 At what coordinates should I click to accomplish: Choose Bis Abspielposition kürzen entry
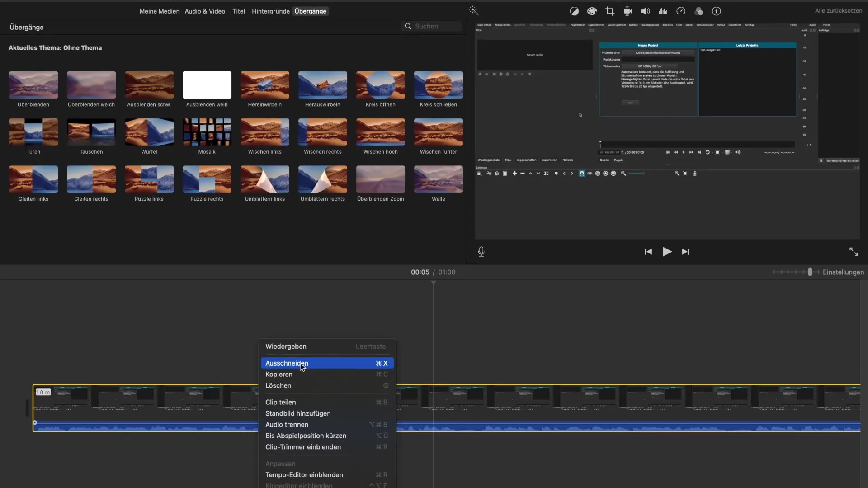tap(327, 436)
